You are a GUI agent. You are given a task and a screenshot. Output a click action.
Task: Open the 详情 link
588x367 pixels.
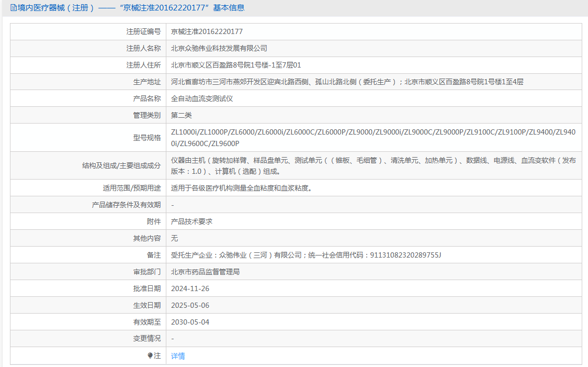click(x=178, y=355)
